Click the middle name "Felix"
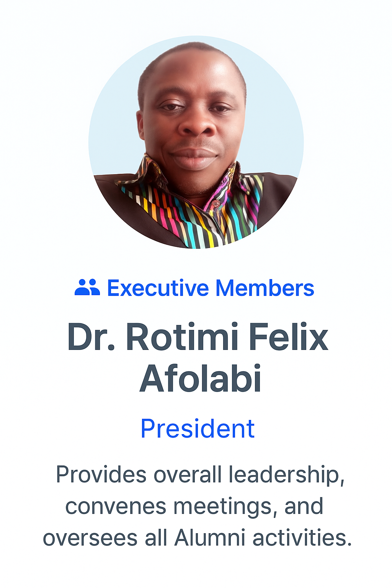Screen dimensions: 392x588 [x=289, y=337]
